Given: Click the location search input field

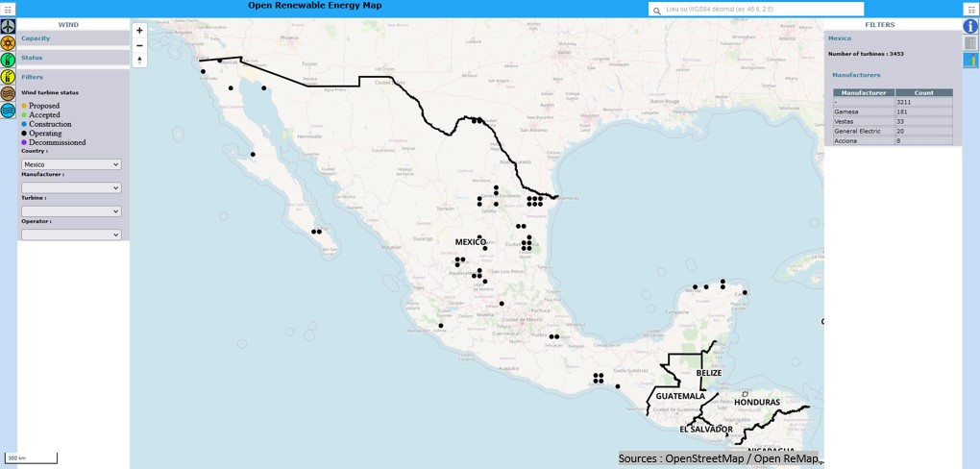Looking at the screenshot, I should point(761,9).
